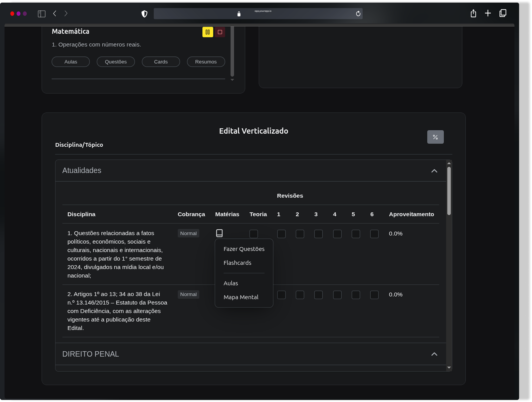Click the address bar lock icon
This screenshot has height=402, width=532.
(x=239, y=14)
